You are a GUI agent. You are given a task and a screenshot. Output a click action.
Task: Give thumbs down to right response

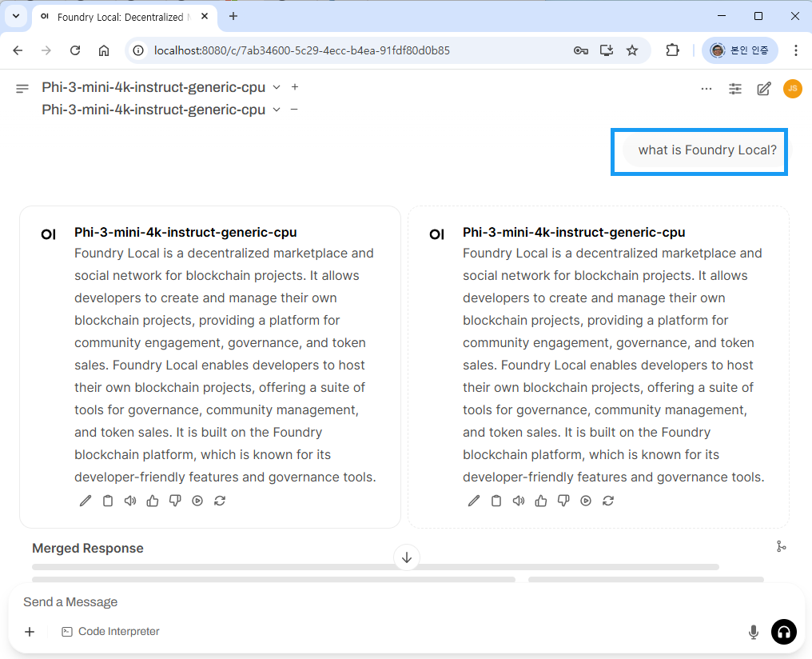(563, 501)
